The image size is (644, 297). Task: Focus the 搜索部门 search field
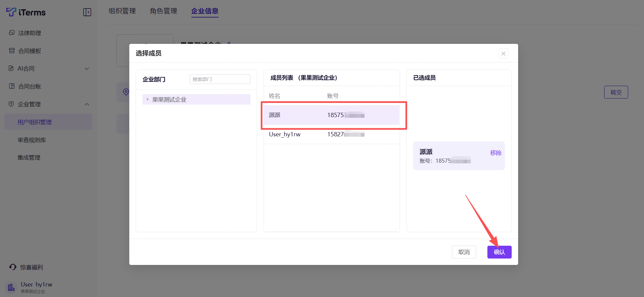pos(220,79)
